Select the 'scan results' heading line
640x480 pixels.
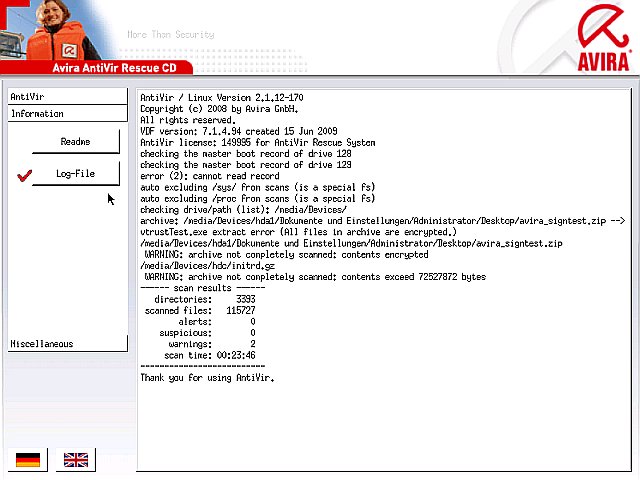[203, 288]
